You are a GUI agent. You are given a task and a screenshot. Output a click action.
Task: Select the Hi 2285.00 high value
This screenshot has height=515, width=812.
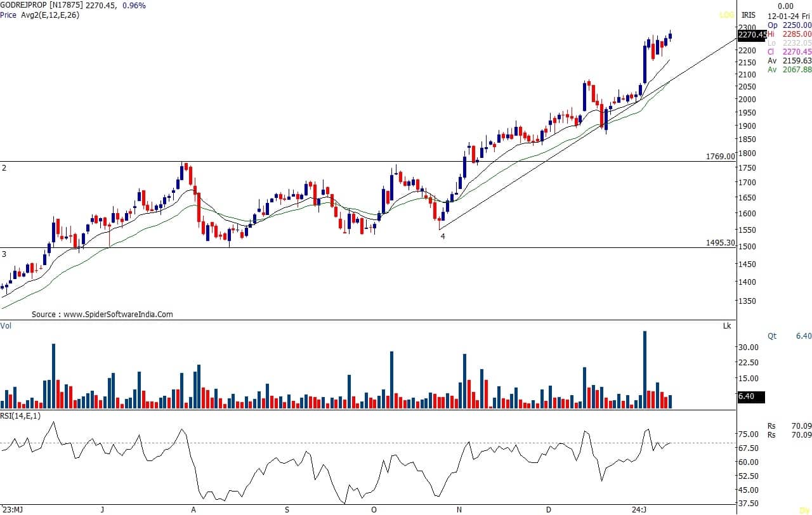point(789,34)
